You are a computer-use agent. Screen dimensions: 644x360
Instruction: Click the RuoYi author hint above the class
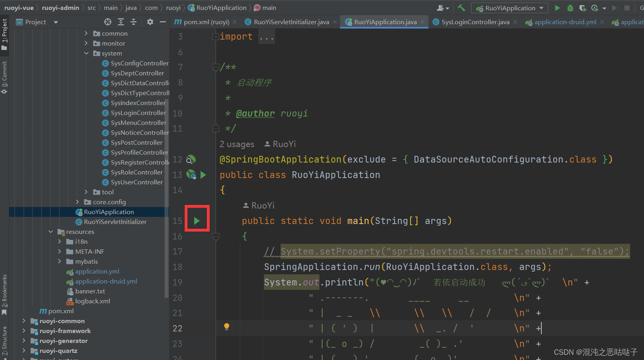tap(280, 144)
